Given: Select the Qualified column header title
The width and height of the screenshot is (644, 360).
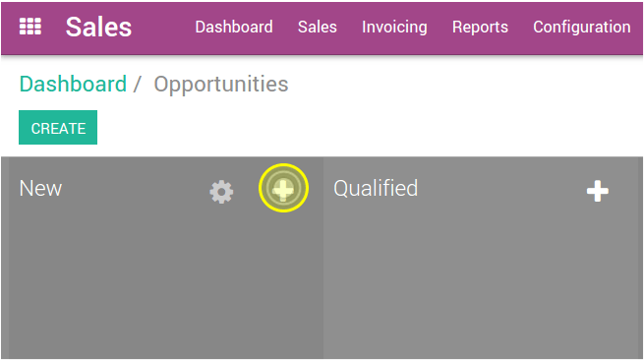Looking at the screenshot, I should 376,189.
